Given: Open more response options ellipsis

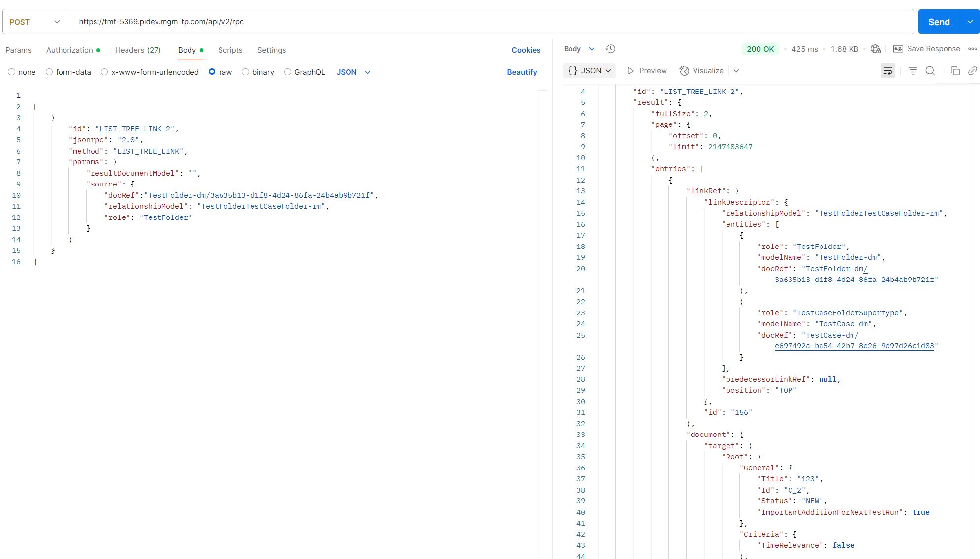Looking at the screenshot, I should [972, 49].
